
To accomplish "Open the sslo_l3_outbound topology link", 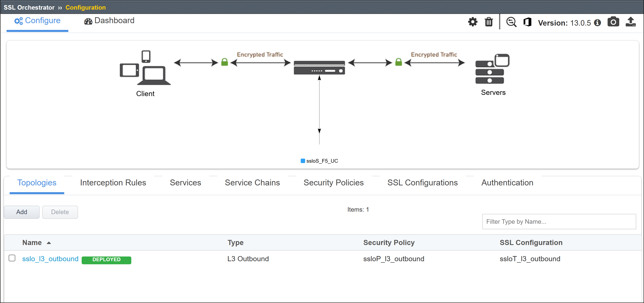I will [50, 259].
